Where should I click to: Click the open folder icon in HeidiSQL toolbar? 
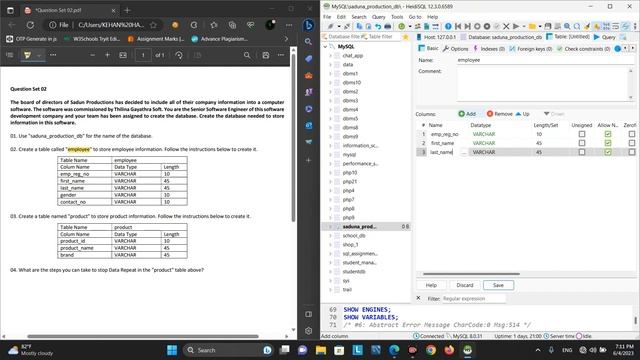[532, 27]
